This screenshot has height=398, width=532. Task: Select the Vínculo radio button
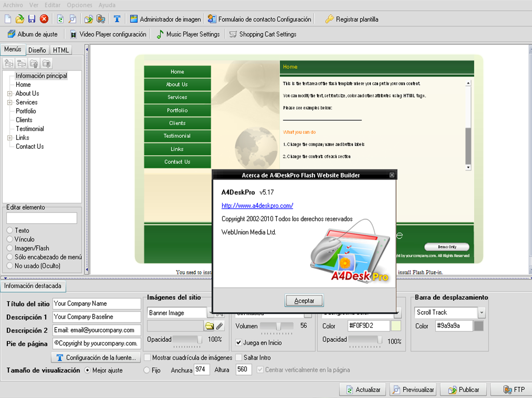(x=10, y=239)
